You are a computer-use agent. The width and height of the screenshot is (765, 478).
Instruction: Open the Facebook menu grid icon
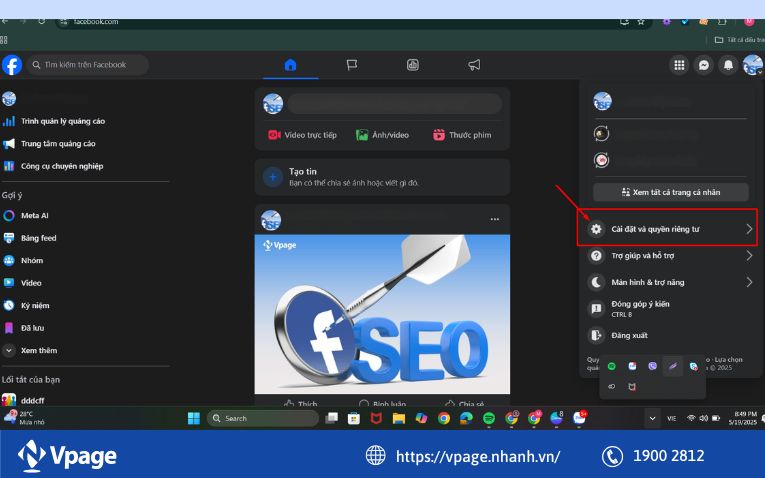coord(679,65)
